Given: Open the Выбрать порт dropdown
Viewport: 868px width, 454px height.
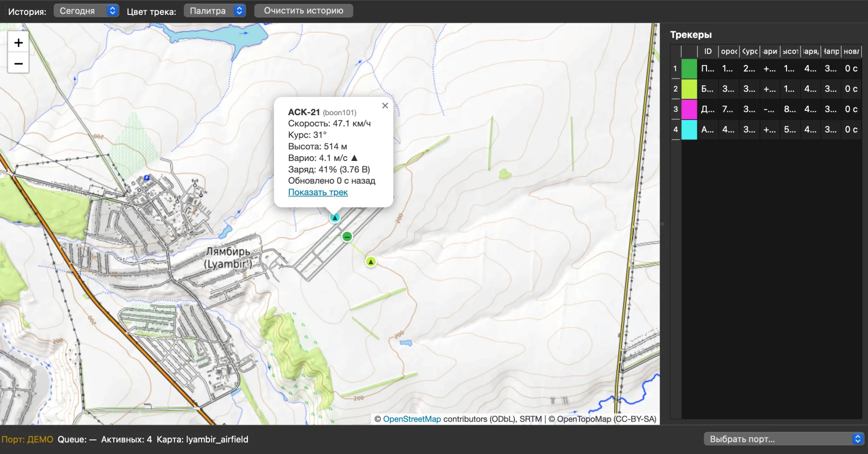Looking at the screenshot, I should click(784, 439).
